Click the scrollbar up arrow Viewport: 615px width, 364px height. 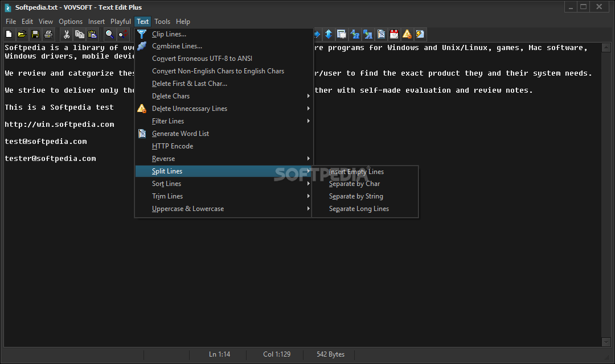606,48
